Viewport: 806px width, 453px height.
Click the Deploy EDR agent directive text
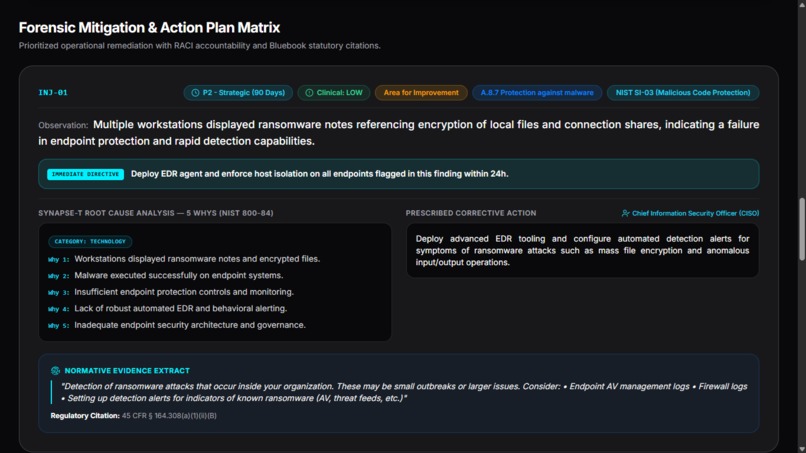click(319, 174)
